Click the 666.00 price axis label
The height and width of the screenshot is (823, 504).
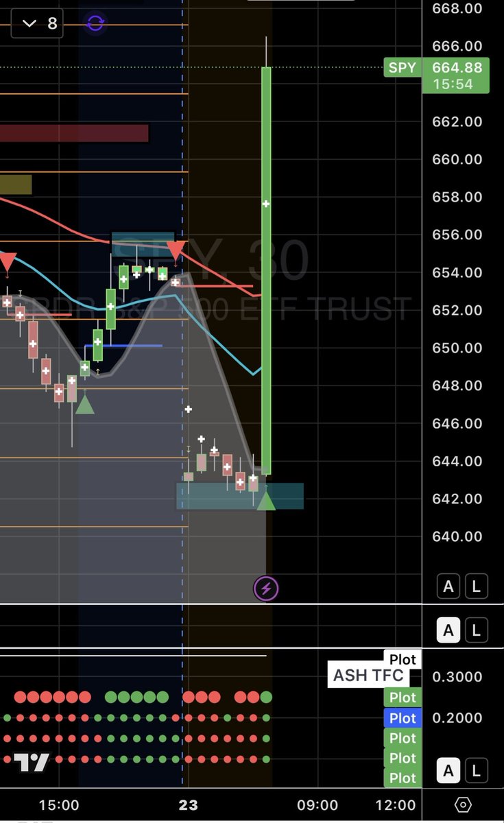tap(457, 46)
